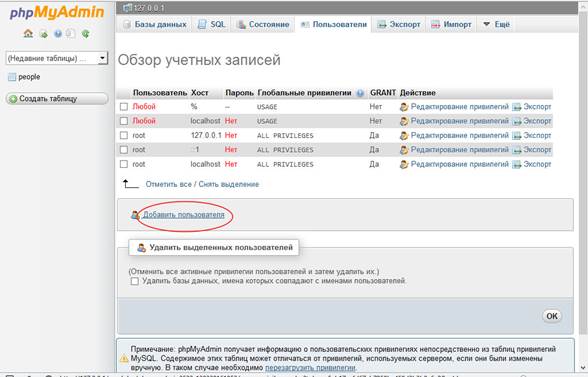Click ALL PRIVILEGES in root localhost row
Screen dimensions: 588x377
pyautogui.click(x=285, y=164)
